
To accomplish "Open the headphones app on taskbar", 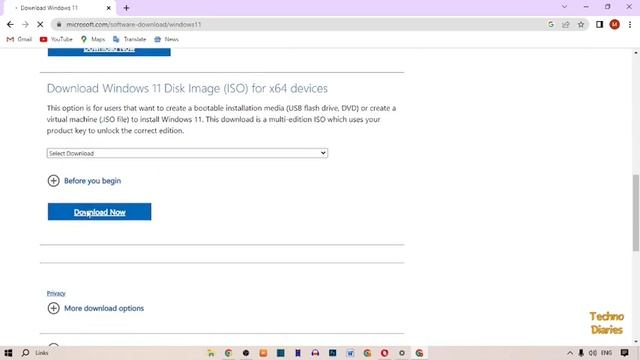I will click(315, 353).
